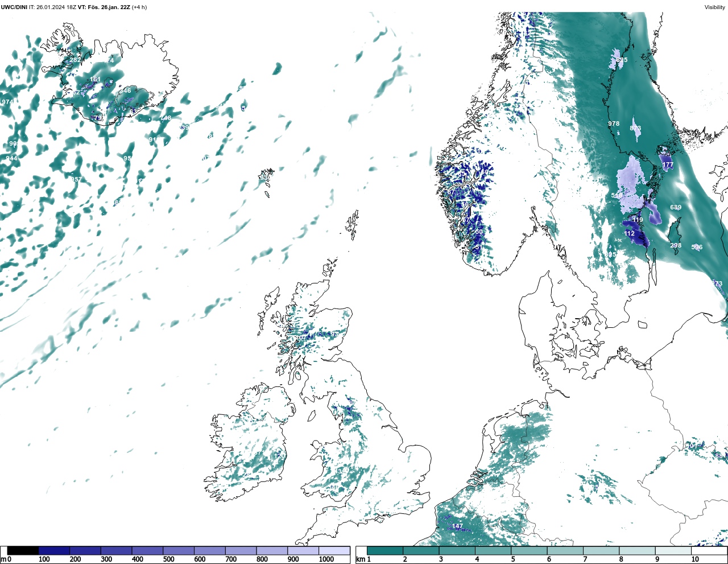
Task: Click the 9–10 km palest legend swatch
Action: pos(673,551)
